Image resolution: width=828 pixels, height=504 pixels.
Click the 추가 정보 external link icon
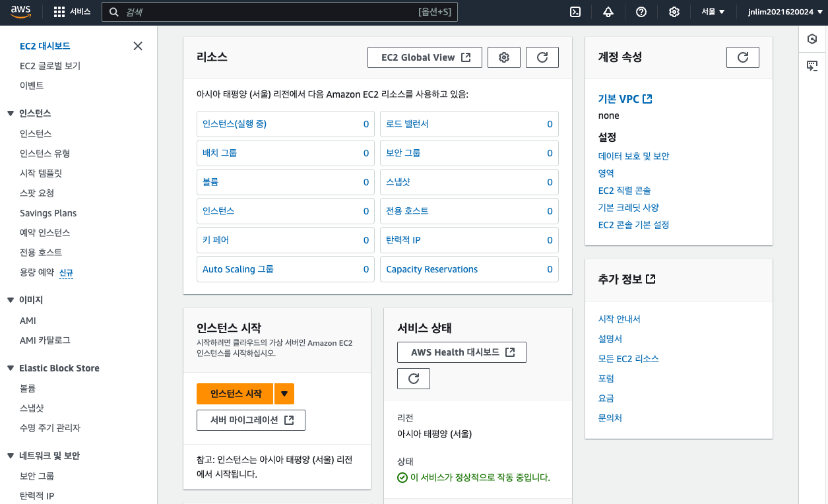coord(651,279)
